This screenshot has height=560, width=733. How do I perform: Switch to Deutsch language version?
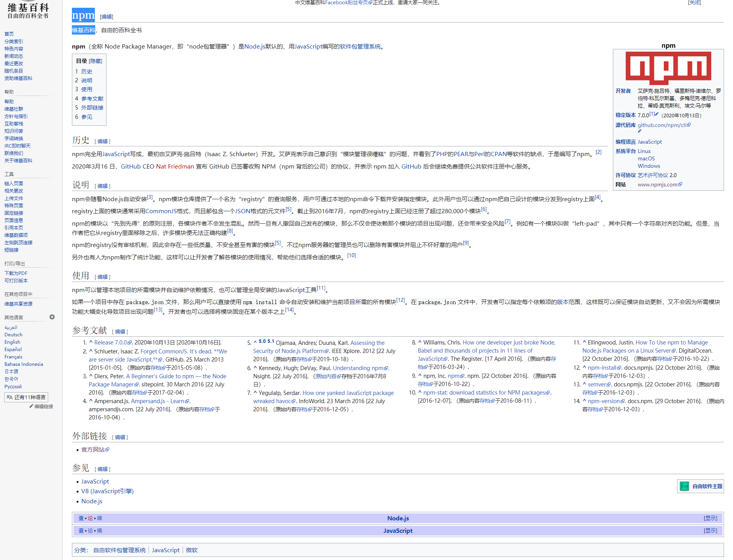click(13, 335)
